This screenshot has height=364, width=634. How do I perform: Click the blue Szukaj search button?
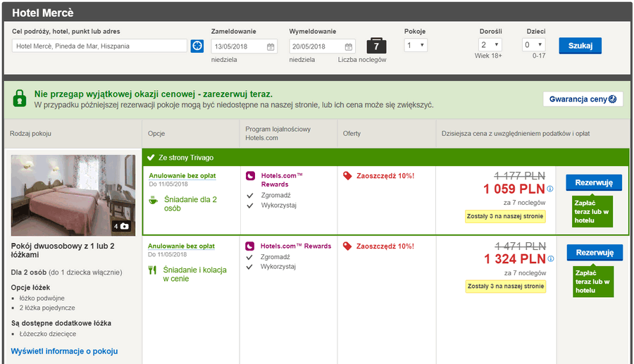pos(580,46)
